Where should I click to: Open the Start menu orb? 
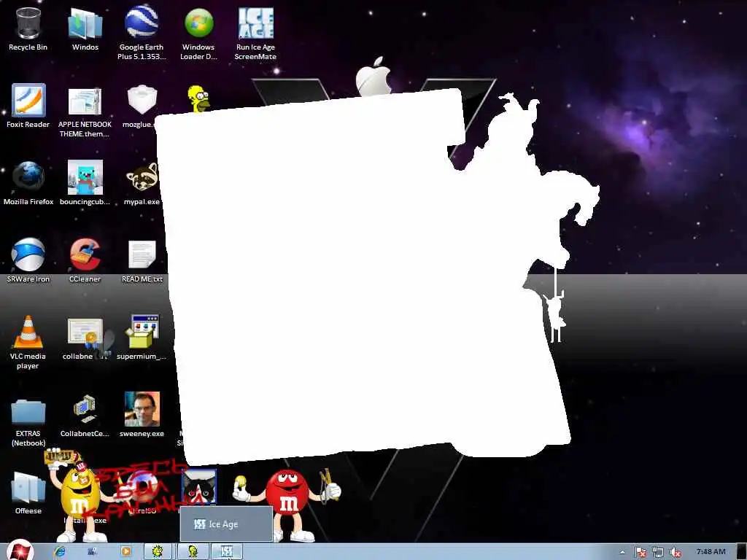[19, 551]
